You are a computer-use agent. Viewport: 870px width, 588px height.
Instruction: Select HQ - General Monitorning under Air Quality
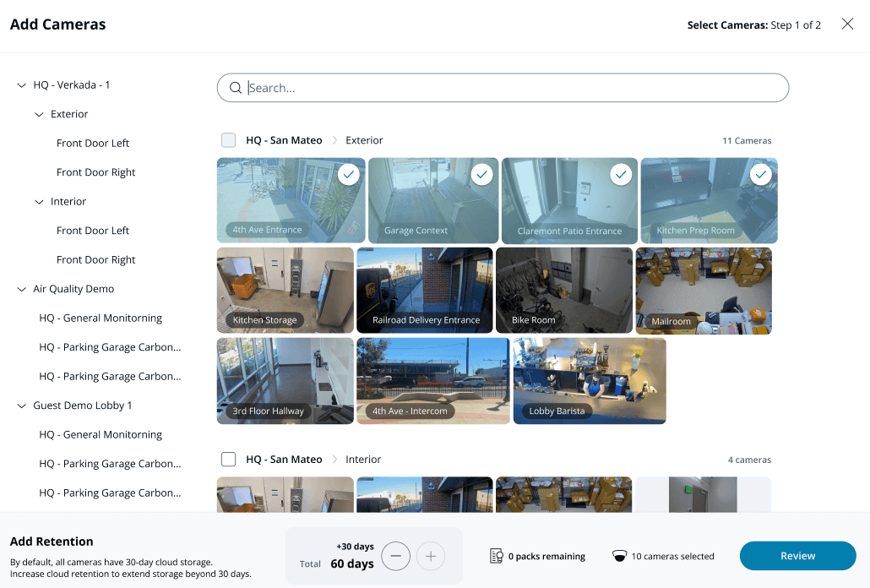[x=101, y=318]
